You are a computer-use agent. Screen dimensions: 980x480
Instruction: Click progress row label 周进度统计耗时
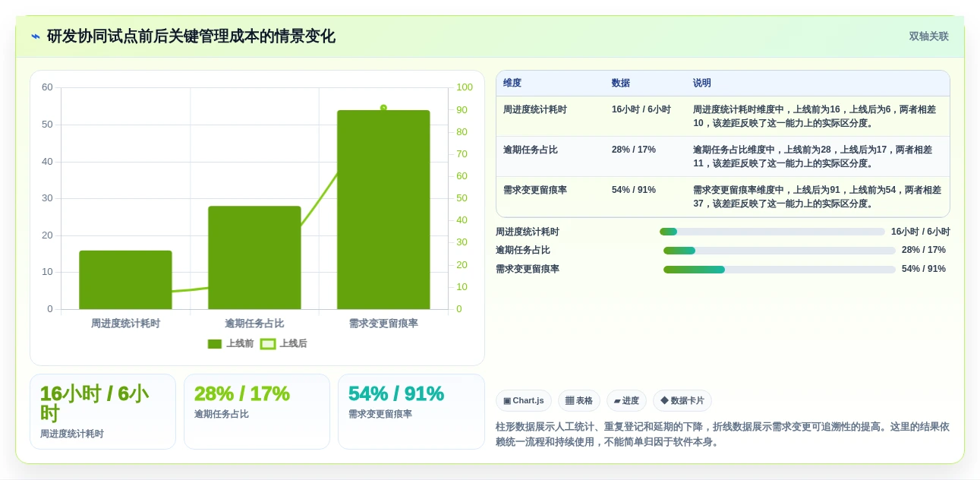[528, 232]
